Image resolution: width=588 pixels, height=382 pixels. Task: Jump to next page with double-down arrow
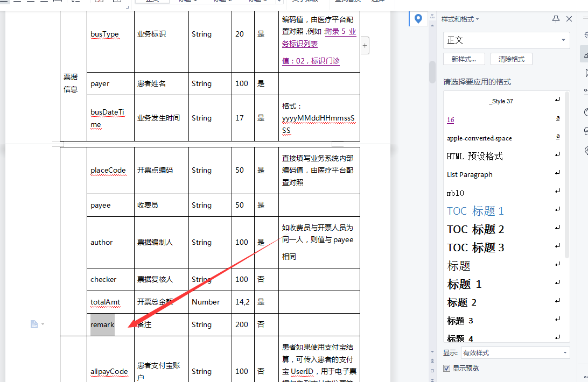pos(432,379)
